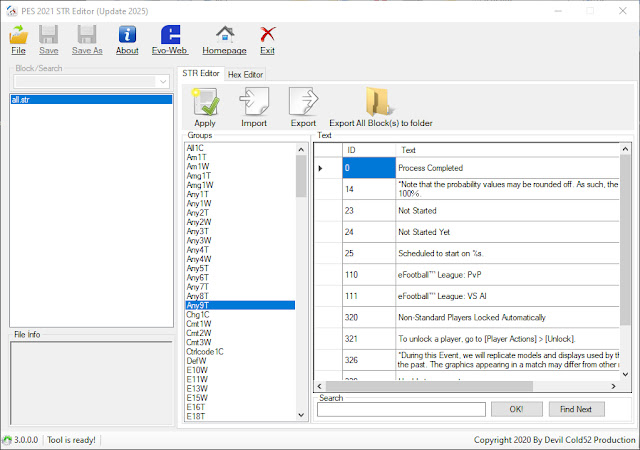Click the Text table horizontal scrollbar thumb
This screenshot has height=450, width=640.
tap(429, 386)
